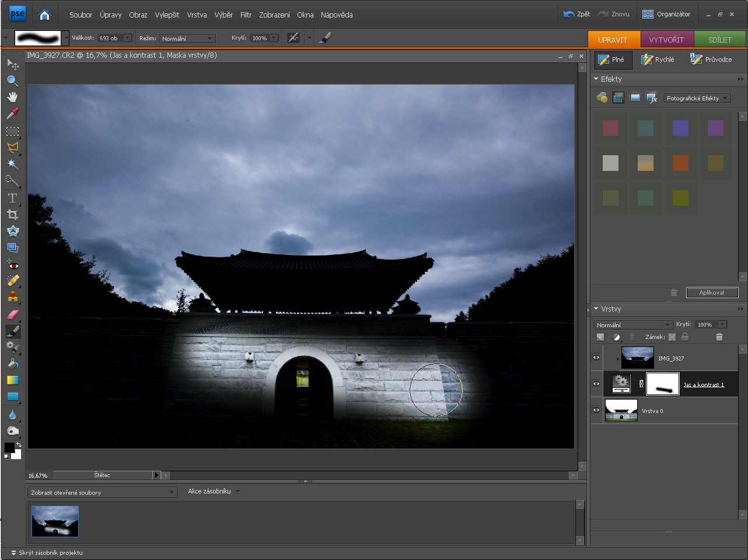Open the Filtr menu
The width and height of the screenshot is (748, 560).
[x=246, y=15]
